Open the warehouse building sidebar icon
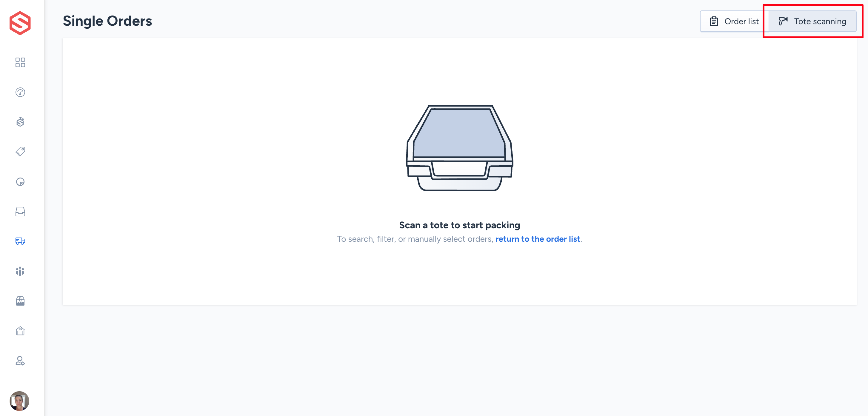 pyautogui.click(x=20, y=331)
